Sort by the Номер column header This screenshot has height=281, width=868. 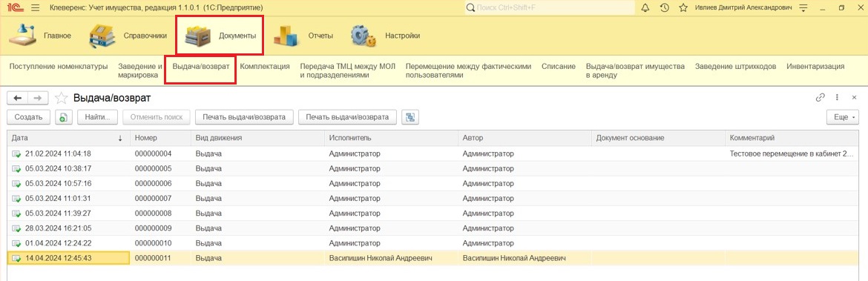[x=160, y=138]
